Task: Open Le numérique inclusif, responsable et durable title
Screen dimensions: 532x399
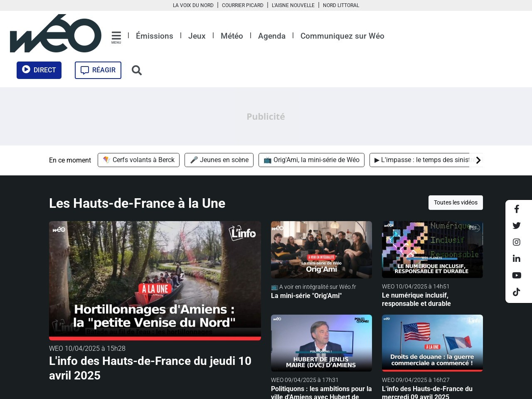Action: pos(416,299)
